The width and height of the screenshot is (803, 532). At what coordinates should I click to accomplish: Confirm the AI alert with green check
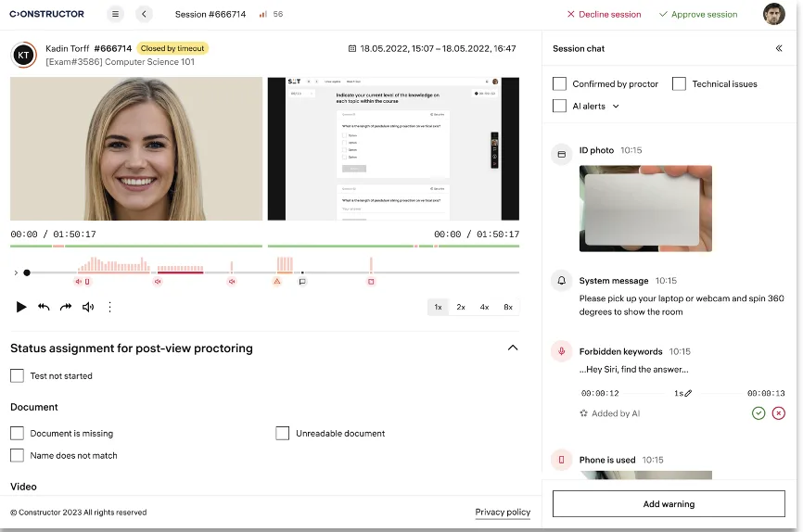(758, 413)
